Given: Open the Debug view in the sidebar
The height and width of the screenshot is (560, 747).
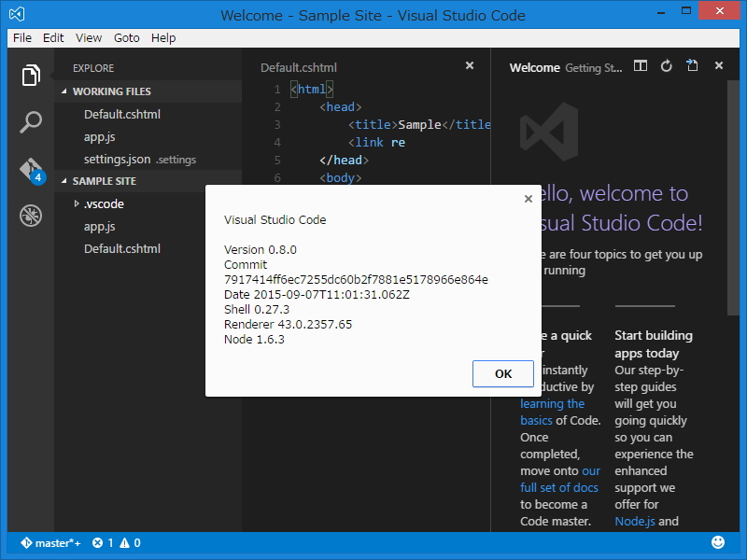Looking at the screenshot, I should pyautogui.click(x=30, y=215).
